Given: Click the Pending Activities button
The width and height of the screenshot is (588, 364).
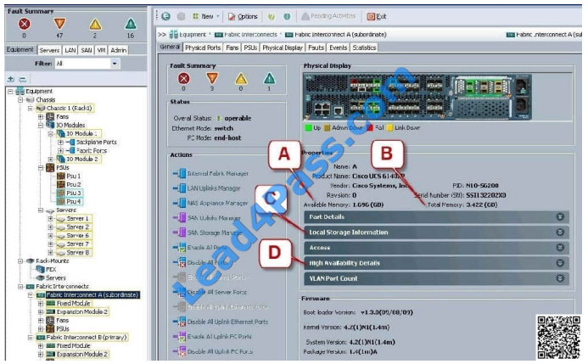Looking at the screenshot, I should coord(328,16).
